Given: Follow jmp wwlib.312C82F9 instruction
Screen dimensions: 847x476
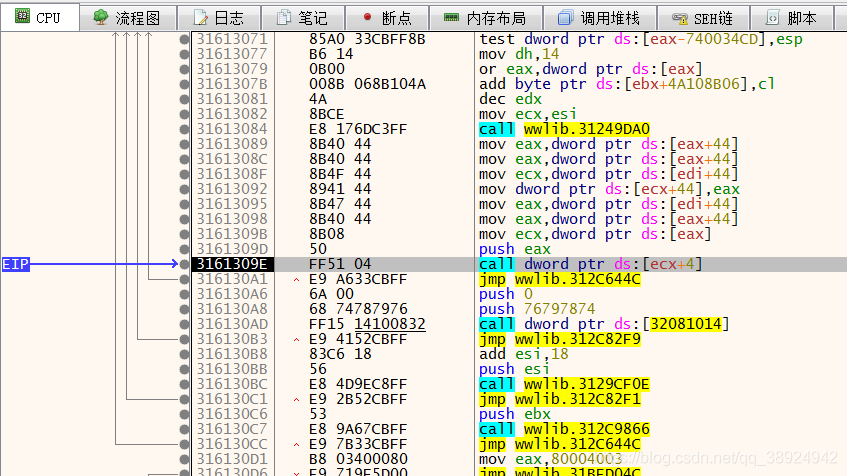Looking at the screenshot, I should click(x=560, y=339).
